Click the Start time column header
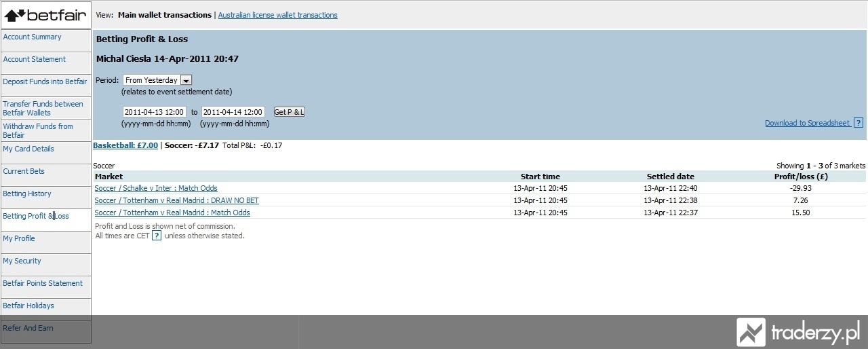The image size is (868, 349). [x=540, y=177]
